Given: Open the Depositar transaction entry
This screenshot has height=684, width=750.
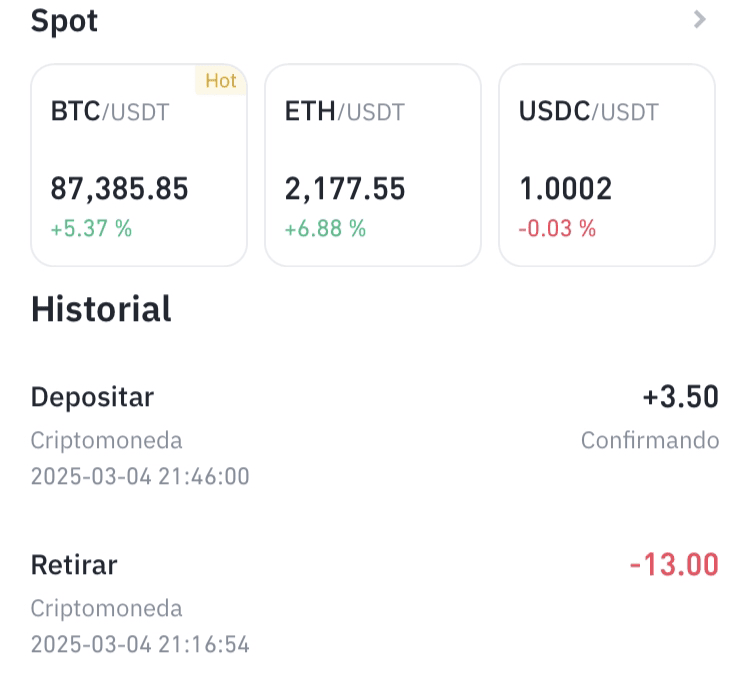Looking at the screenshot, I should [375, 435].
